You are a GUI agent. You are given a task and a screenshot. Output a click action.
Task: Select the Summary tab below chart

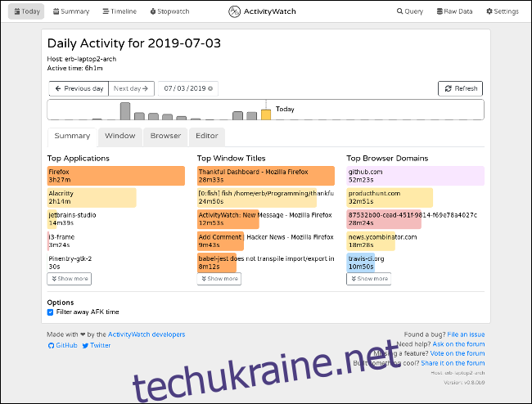pos(72,136)
